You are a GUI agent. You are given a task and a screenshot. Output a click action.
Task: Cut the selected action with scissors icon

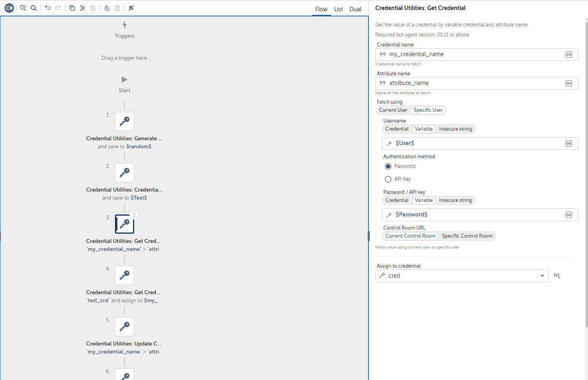click(83, 8)
